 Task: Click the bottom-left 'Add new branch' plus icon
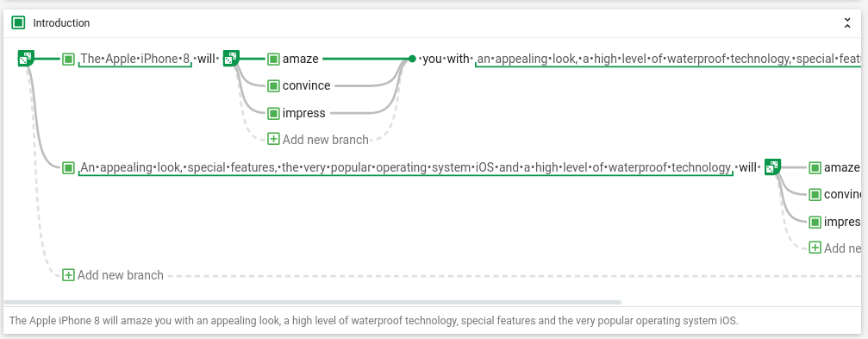click(x=68, y=275)
